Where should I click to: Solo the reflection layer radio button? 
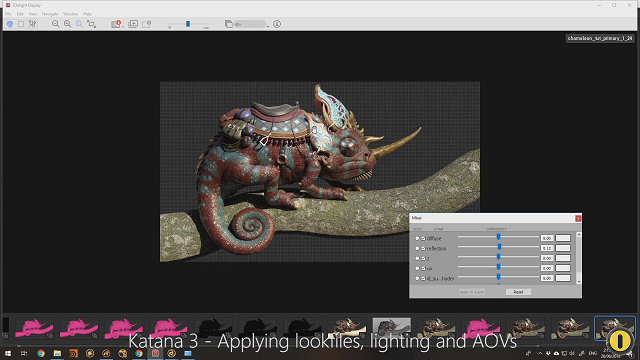[417, 248]
